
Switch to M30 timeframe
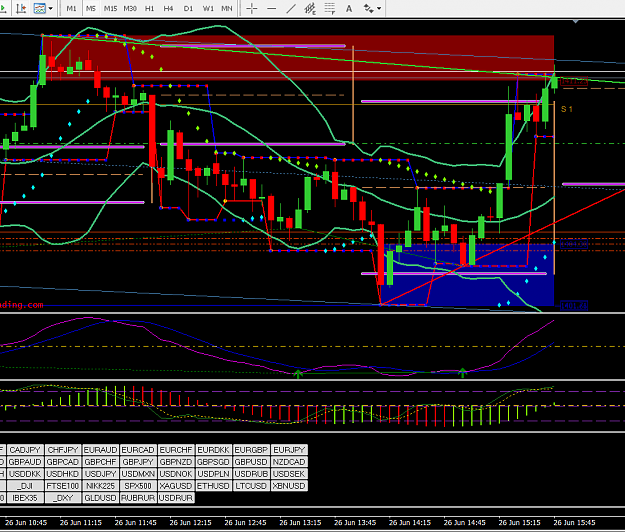(130, 8)
